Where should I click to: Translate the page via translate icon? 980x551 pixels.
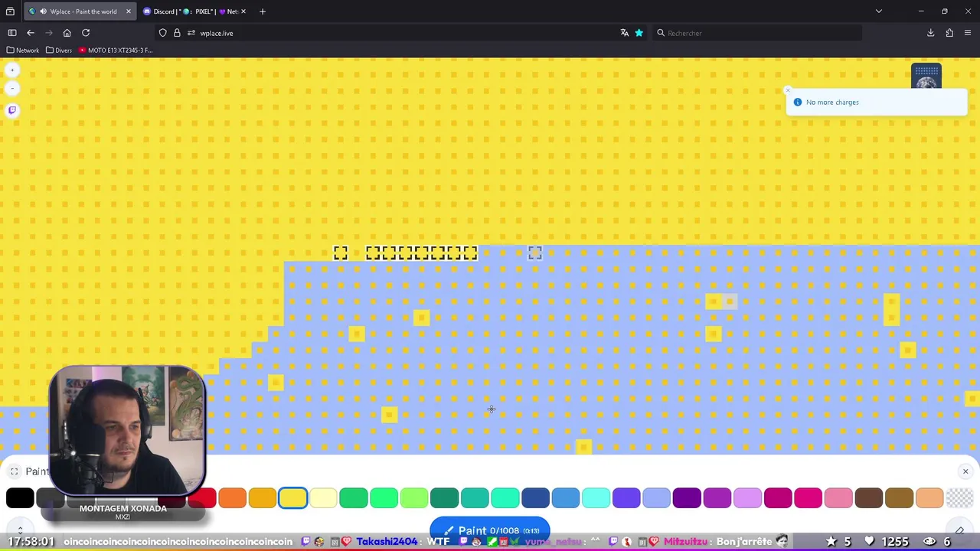pos(625,33)
